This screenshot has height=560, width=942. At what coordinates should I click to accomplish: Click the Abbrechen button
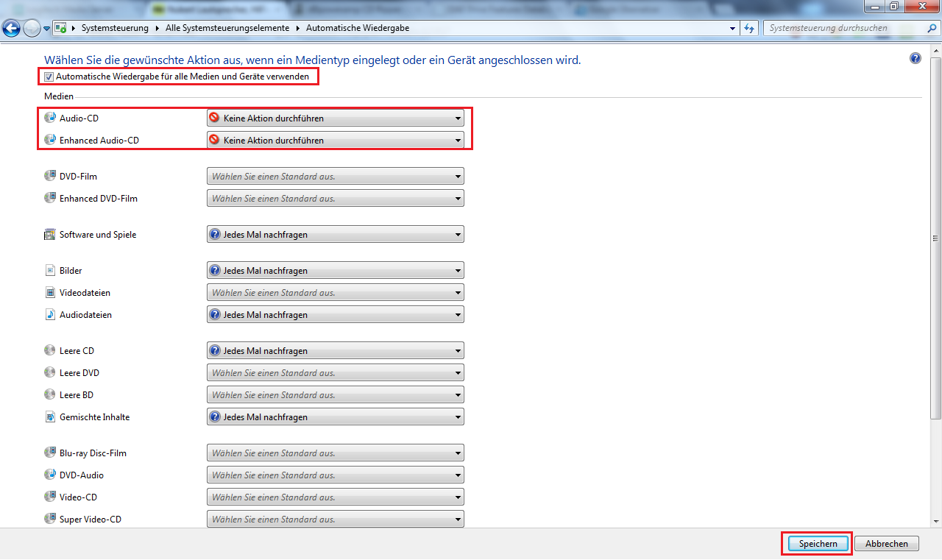pyautogui.click(x=886, y=544)
